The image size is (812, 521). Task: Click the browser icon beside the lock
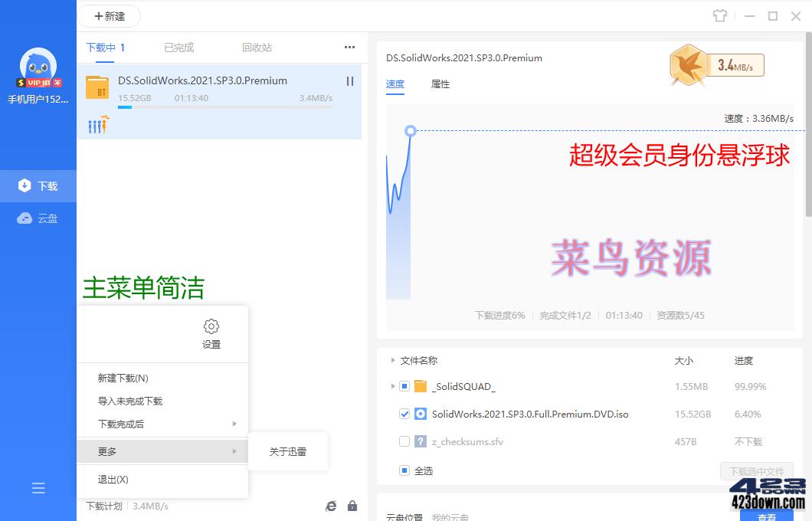tap(331, 506)
